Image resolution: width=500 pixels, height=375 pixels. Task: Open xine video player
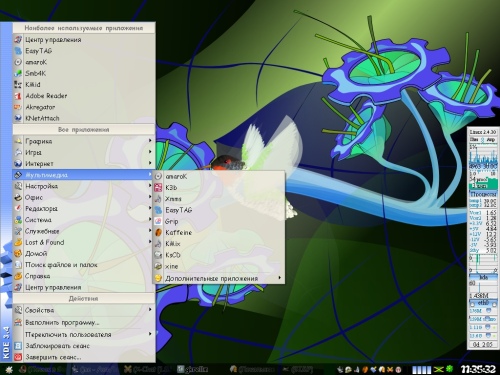219,267
